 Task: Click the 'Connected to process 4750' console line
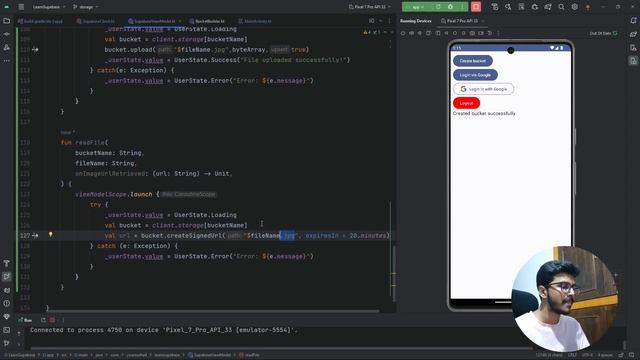tap(164, 330)
